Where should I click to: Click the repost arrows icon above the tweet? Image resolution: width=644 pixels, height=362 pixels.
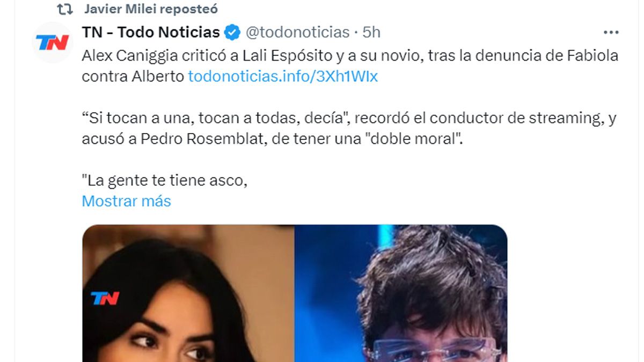tap(65, 9)
